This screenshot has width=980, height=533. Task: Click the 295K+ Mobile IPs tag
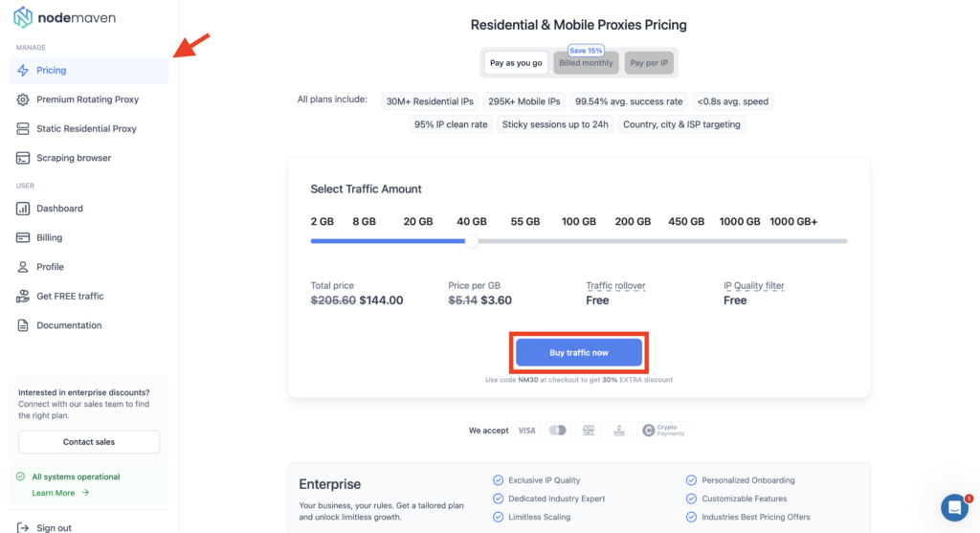click(x=524, y=101)
